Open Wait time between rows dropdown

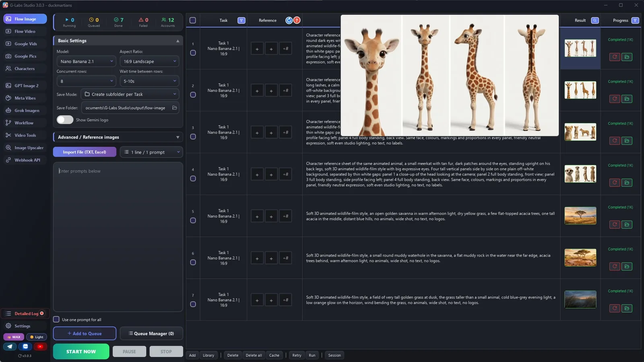[x=149, y=81]
